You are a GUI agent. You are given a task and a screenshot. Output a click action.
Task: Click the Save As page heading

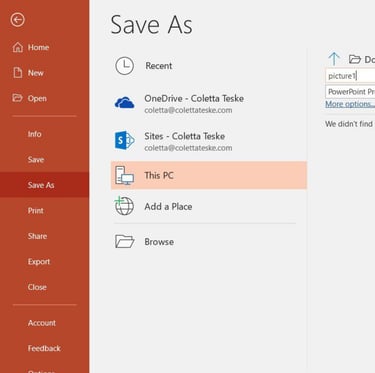152,25
